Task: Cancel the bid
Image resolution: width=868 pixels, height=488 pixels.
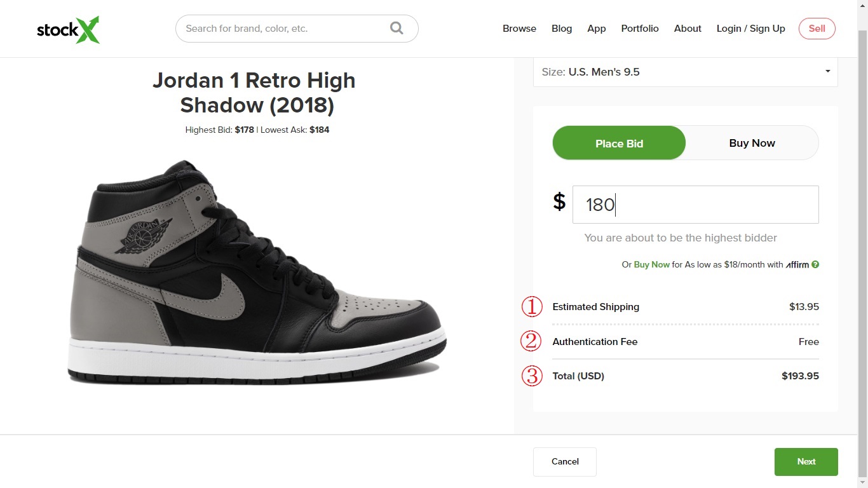Action: tap(565, 461)
